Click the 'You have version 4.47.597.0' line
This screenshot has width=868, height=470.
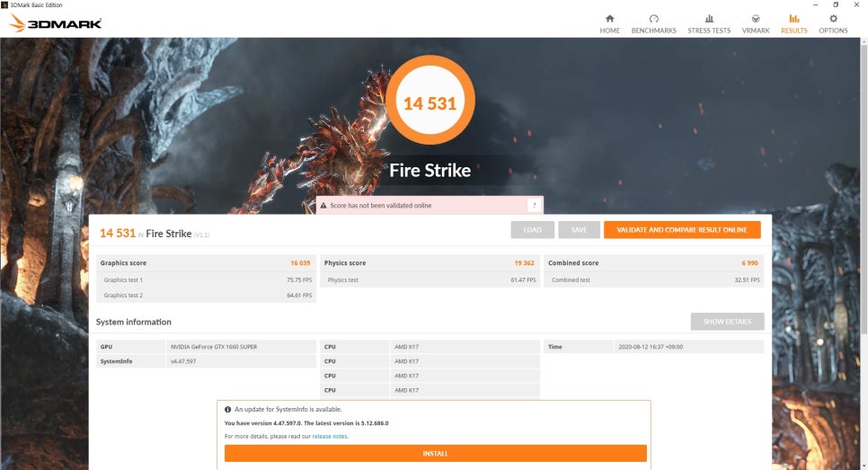pos(306,423)
